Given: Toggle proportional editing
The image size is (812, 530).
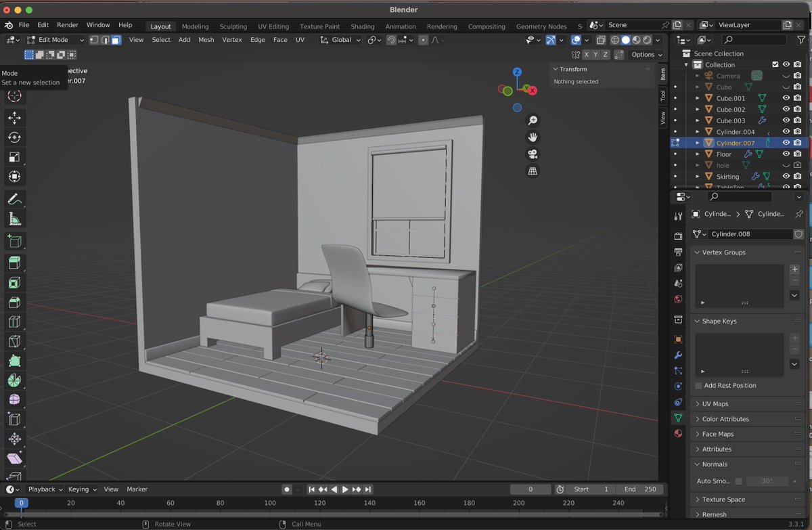Looking at the screenshot, I should (x=424, y=40).
